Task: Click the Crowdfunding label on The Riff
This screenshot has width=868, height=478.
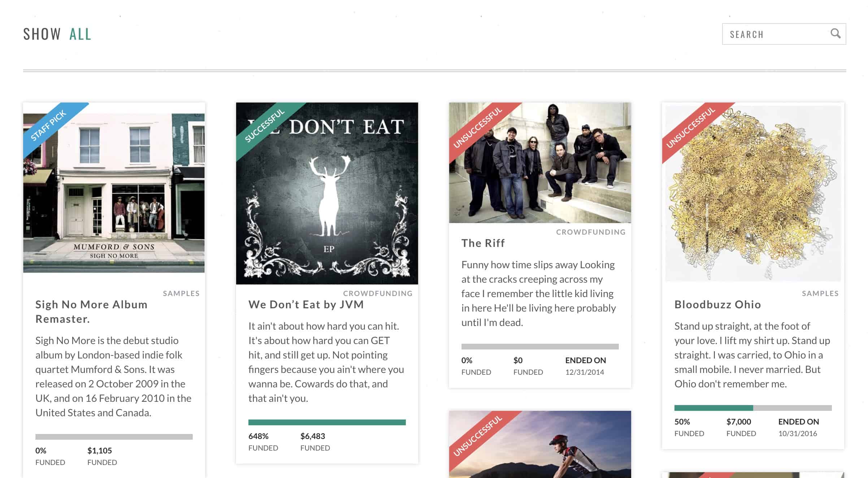Action: click(590, 232)
